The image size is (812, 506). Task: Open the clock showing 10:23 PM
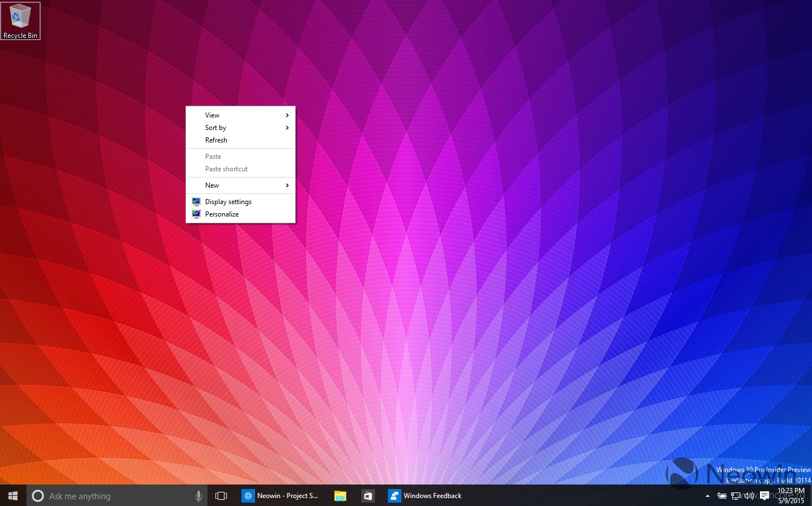791,496
